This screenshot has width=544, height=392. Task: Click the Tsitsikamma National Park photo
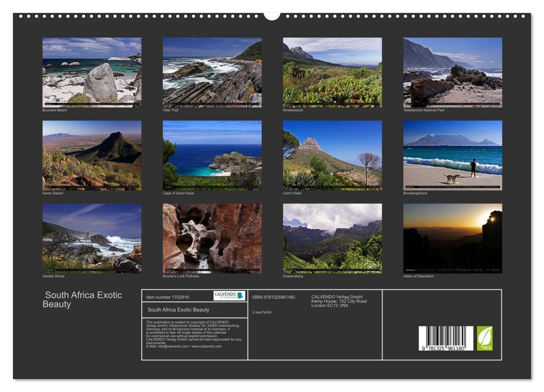point(452,72)
